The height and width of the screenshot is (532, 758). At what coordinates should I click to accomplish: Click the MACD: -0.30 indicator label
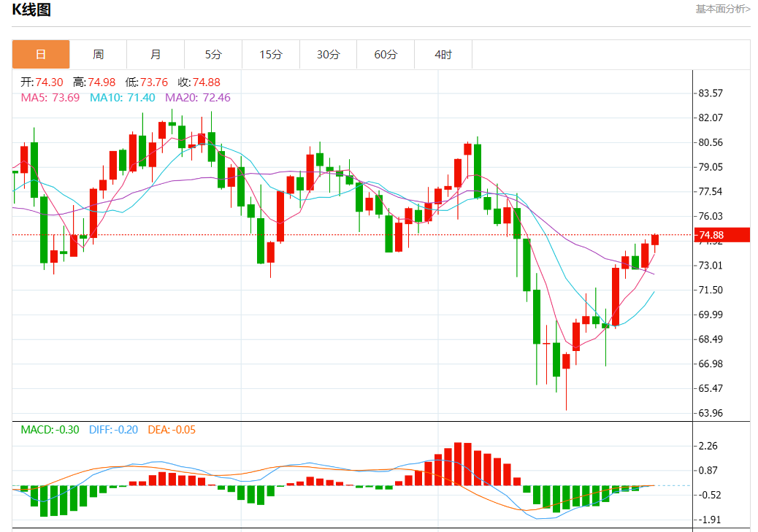pos(50,430)
